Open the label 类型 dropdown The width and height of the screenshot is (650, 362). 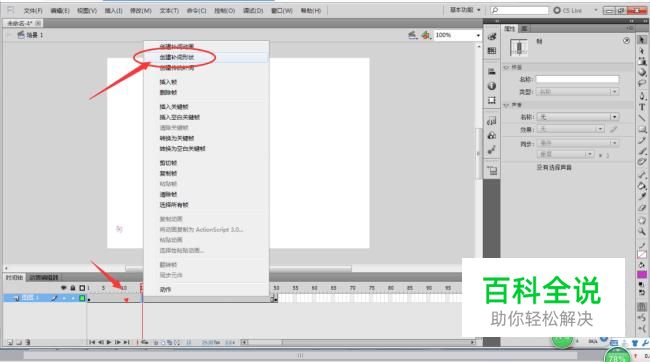pos(577,91)
